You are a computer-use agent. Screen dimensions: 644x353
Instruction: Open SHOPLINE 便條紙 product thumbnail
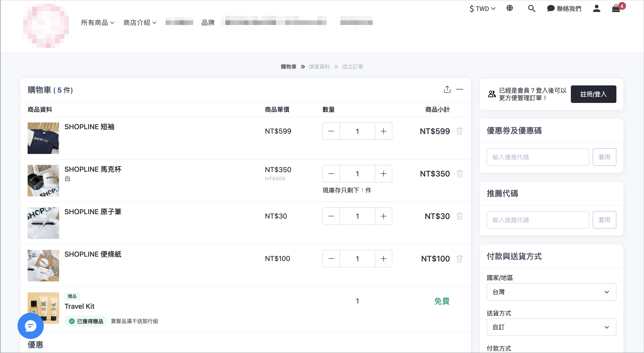click(x=43, y=265)
